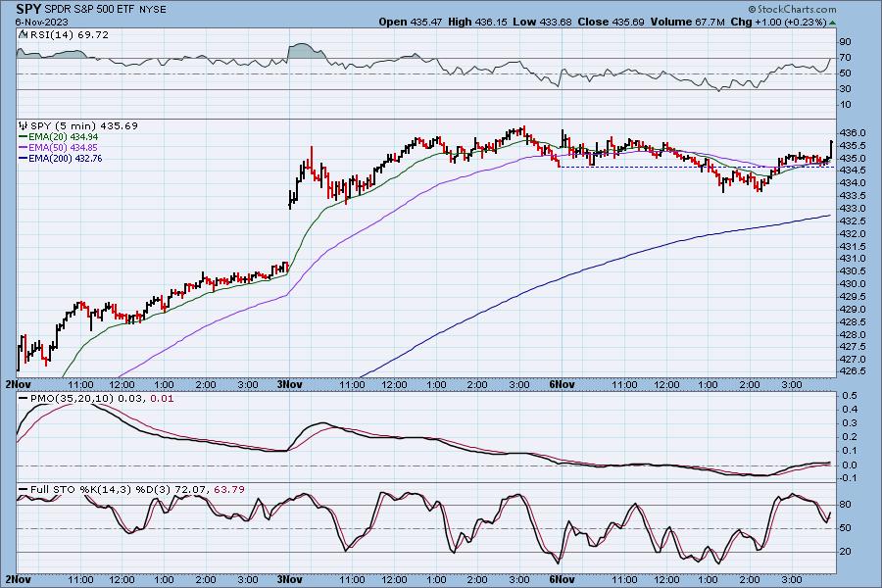Click the 80 level on the stochastic axis
882x588 pixels.
coord(845,505)
